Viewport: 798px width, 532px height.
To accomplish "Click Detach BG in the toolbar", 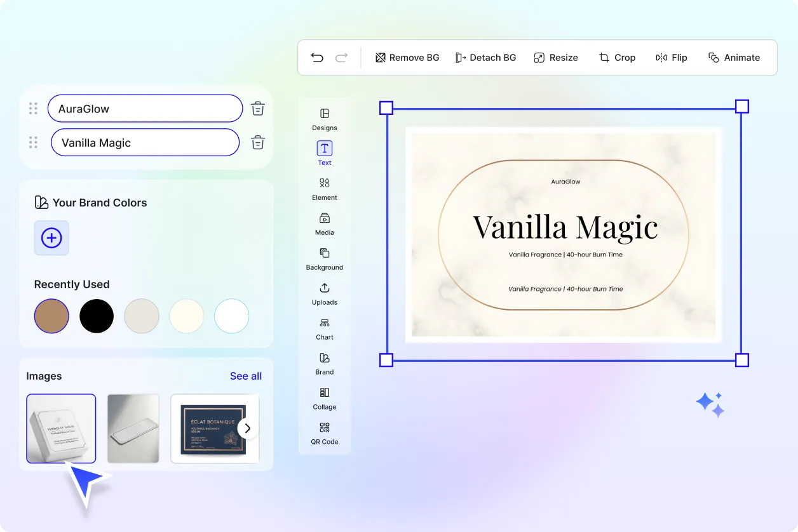I will [486, 57].
